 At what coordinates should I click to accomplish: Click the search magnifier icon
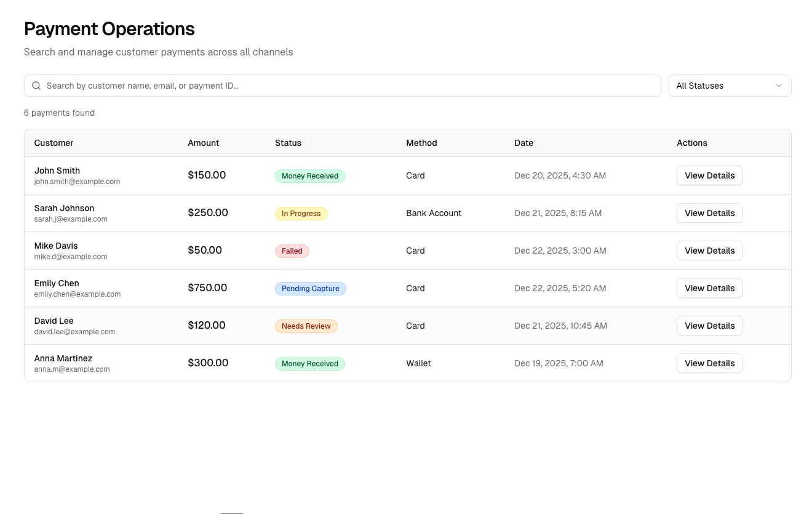(x=36, y=86)
